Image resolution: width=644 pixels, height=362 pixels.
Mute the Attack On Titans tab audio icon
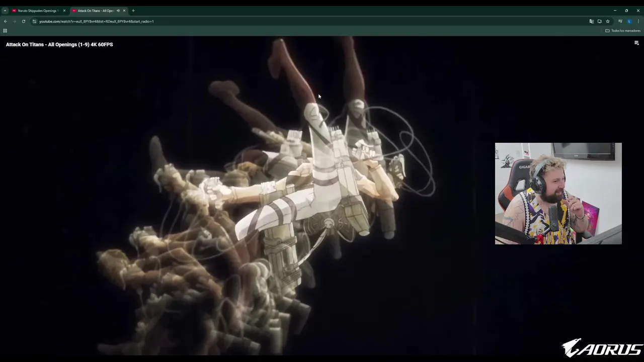click(x=118, y=11)
